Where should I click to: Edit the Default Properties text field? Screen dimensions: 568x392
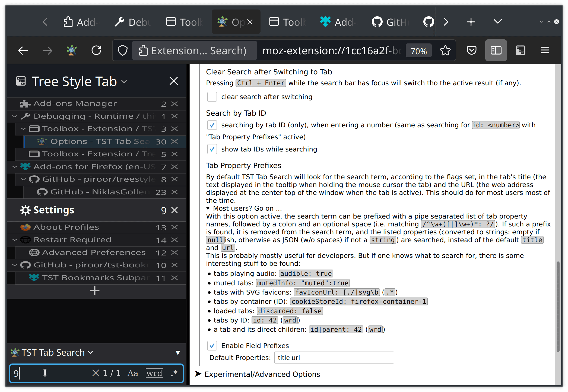point(334,358)
